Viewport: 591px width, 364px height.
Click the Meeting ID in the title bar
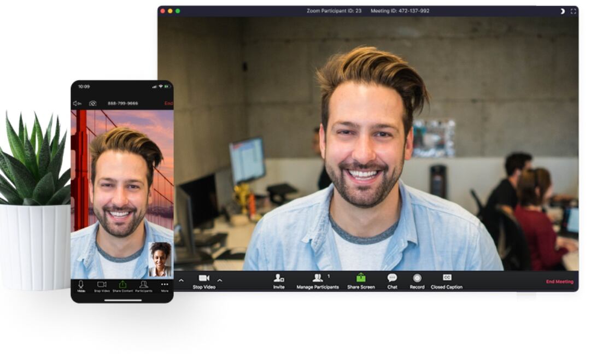click(x=401, y=10)
